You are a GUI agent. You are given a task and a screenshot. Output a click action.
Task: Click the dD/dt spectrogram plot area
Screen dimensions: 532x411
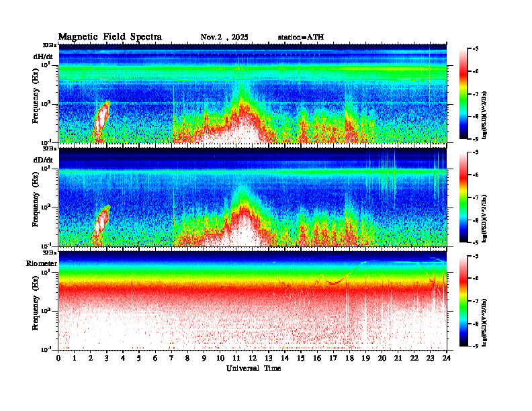click(x=253, y=197)
